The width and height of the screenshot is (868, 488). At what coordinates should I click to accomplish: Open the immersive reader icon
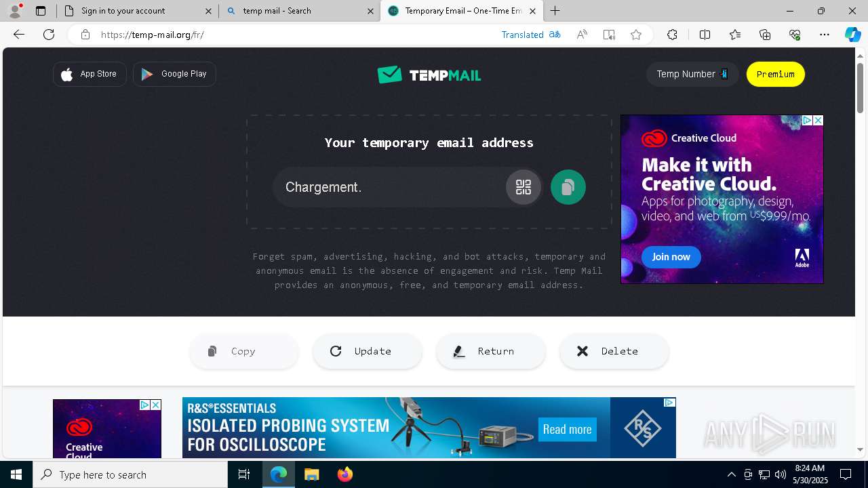(x=609, y=35)
